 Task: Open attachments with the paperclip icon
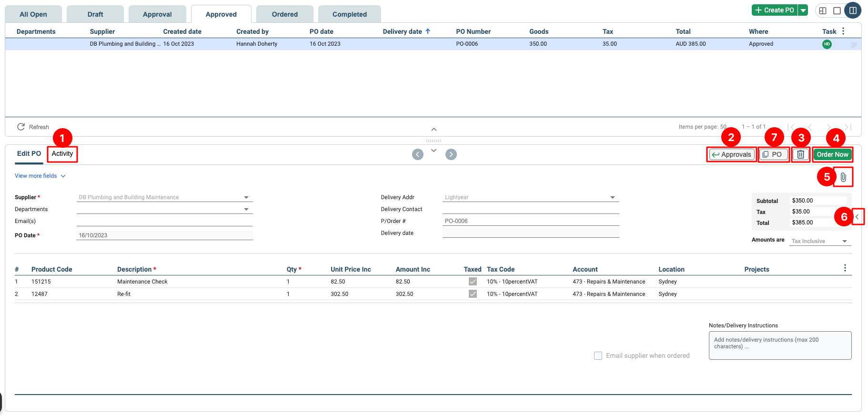pos(843,177)
